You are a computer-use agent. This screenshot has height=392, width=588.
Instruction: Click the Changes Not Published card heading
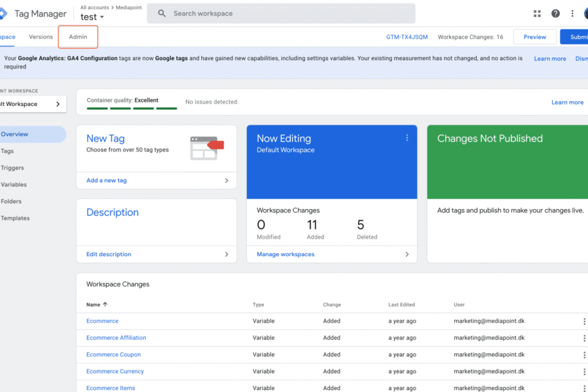pyautogui.click(x=490, y=139)
